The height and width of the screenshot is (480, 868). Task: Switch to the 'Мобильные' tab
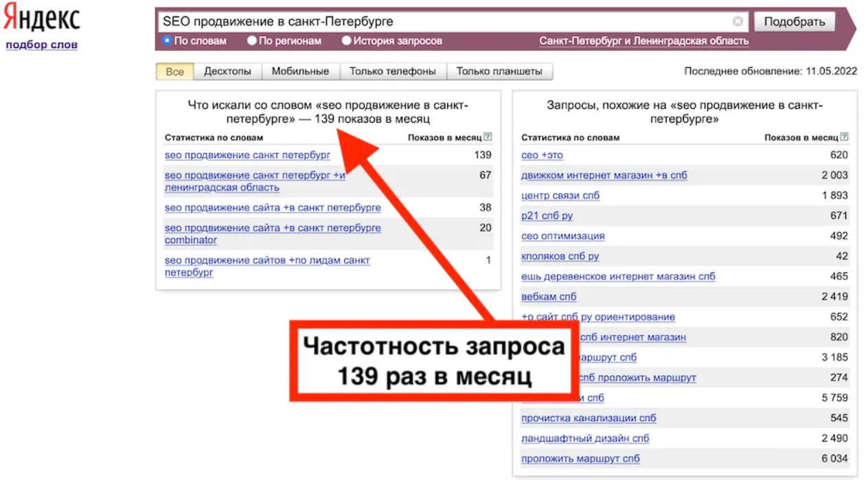click(x=300, y=71)
